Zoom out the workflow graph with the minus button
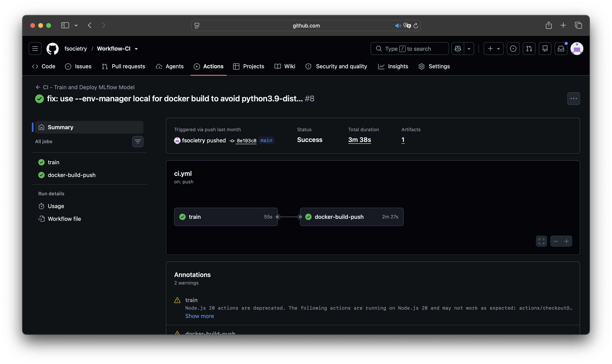 556,241
